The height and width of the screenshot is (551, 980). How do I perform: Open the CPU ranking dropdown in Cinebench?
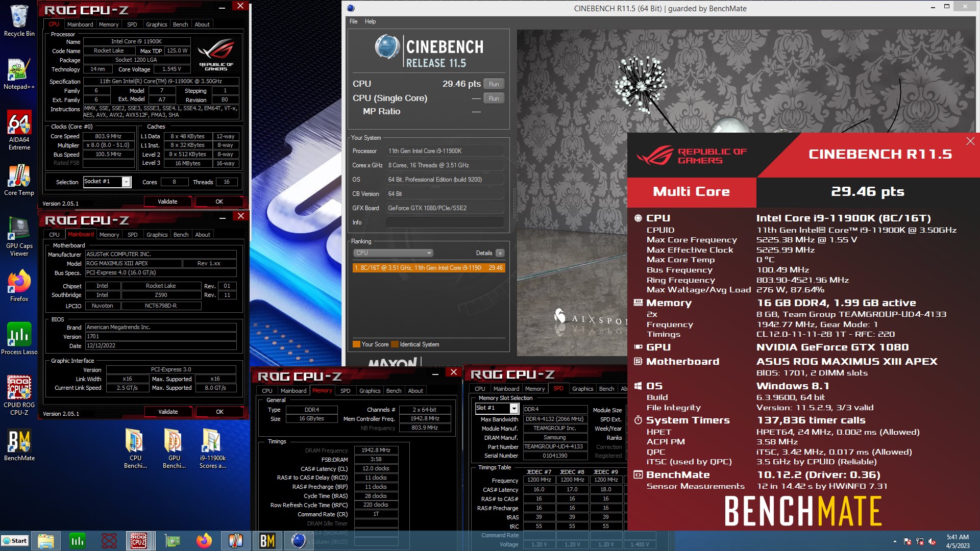tap(393, 253)
